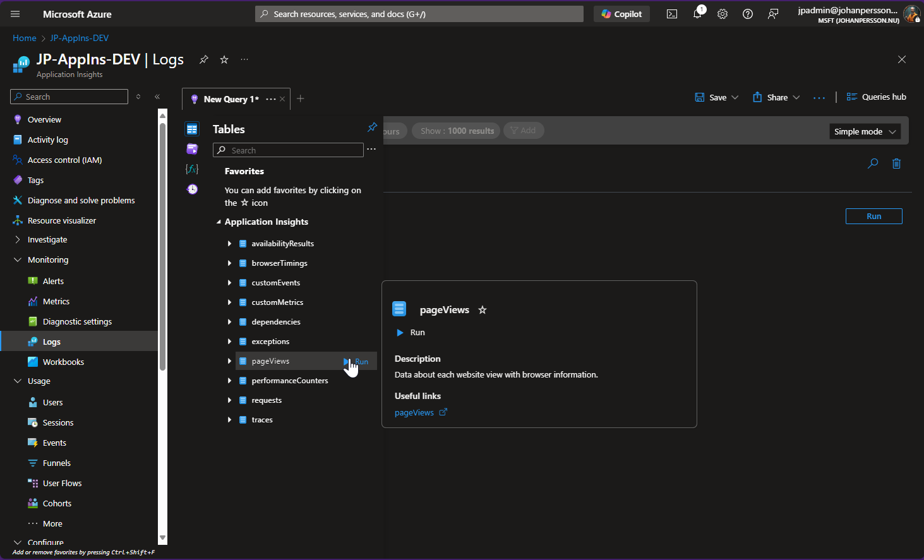Add a new query tab with plus

pos(301,98)
